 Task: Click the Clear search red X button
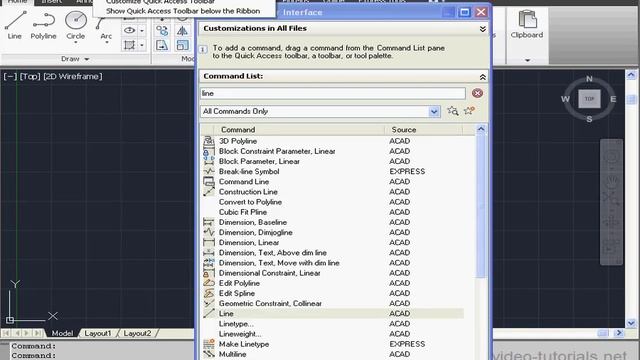(x=477, y=93)
